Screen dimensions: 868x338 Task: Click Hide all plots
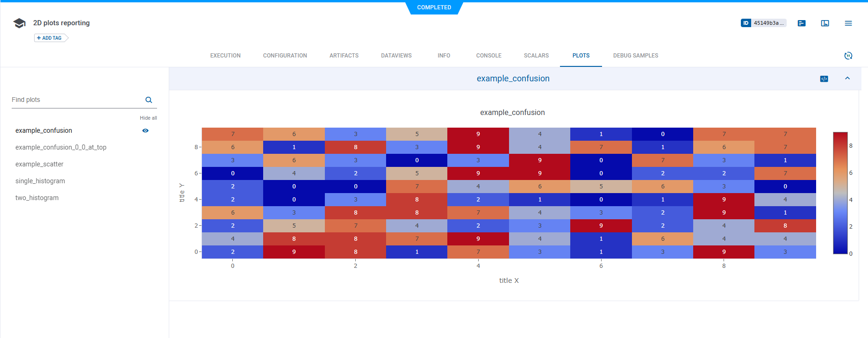pyautogui.click(x=148, y=118)
